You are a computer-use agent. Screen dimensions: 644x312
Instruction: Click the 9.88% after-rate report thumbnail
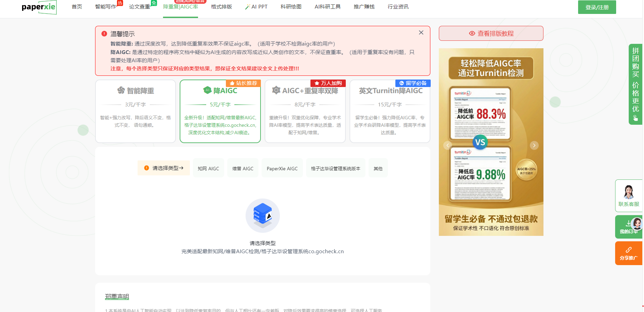[480, 174]
